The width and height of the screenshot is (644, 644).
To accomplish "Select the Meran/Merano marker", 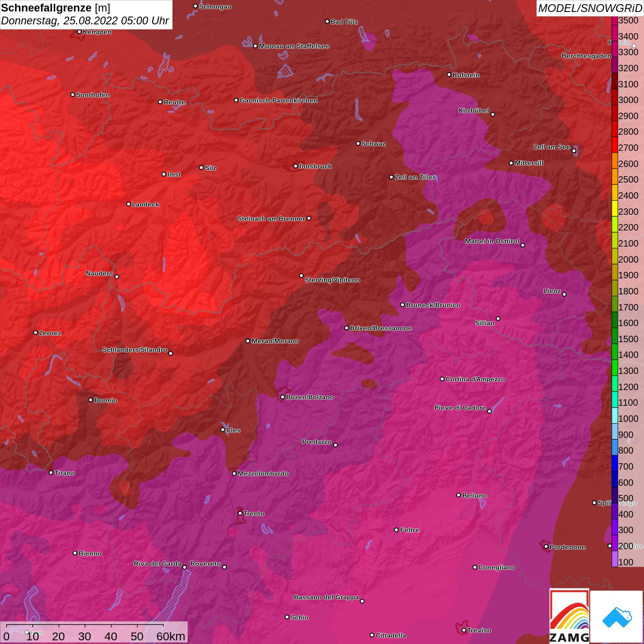I will click(248, 341).
